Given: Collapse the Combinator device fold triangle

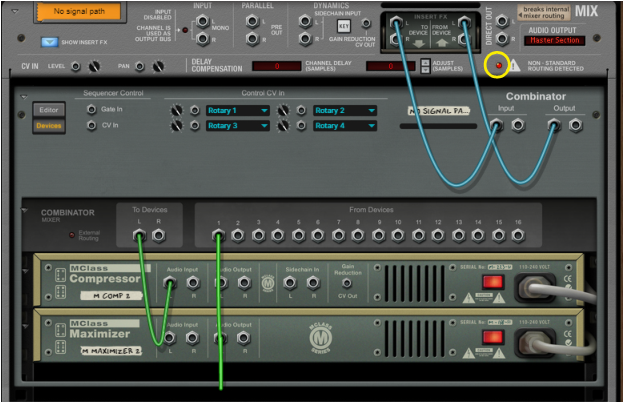Looking at the screenshot, I should (x=24, y=97).
